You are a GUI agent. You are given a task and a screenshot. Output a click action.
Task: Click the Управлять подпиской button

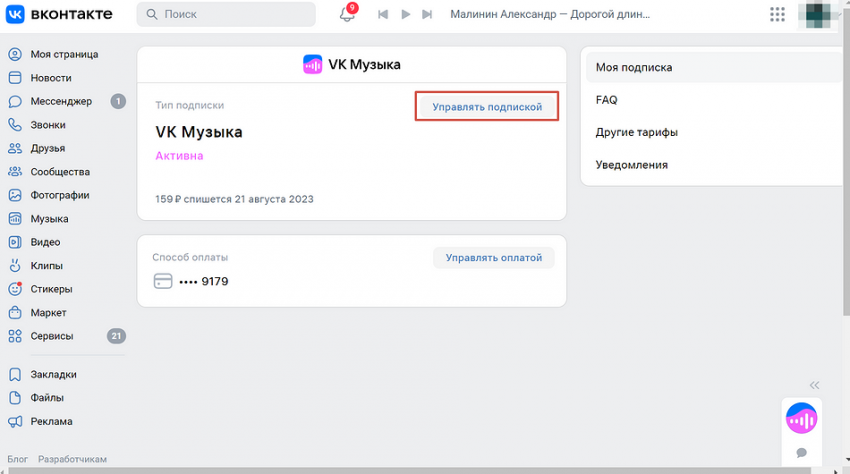[x=487, y=106]
